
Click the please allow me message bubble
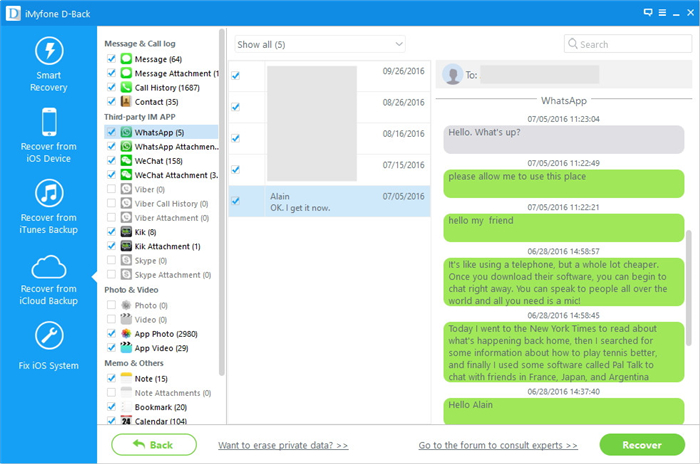coord(564,184)
